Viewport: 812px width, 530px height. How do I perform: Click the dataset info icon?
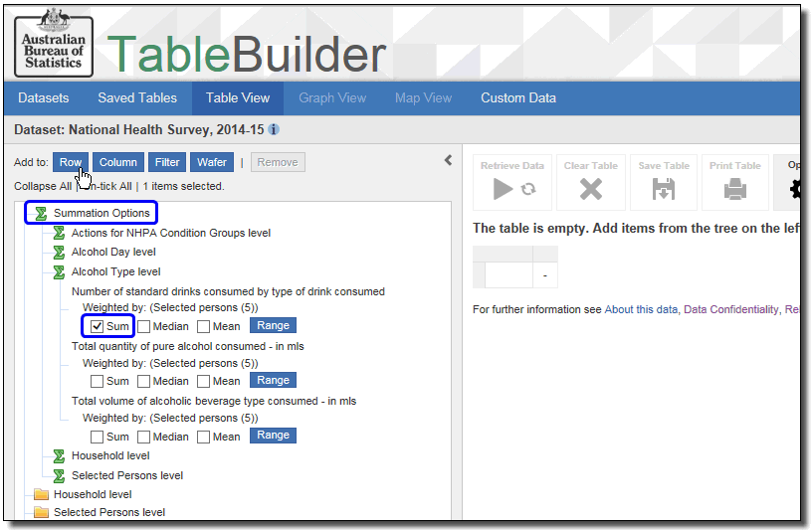(274, 129)
